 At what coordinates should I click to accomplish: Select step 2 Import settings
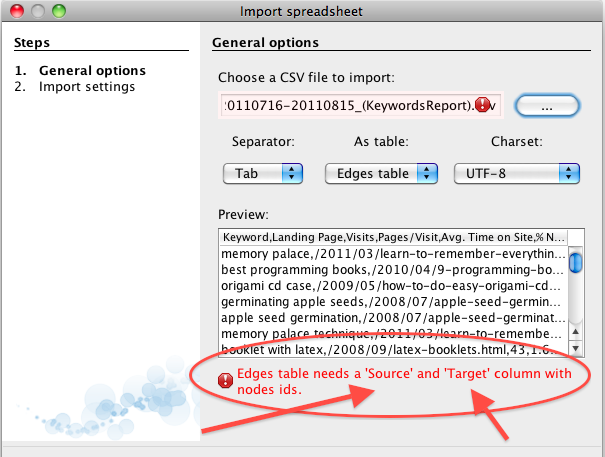(x=75, y=86)
